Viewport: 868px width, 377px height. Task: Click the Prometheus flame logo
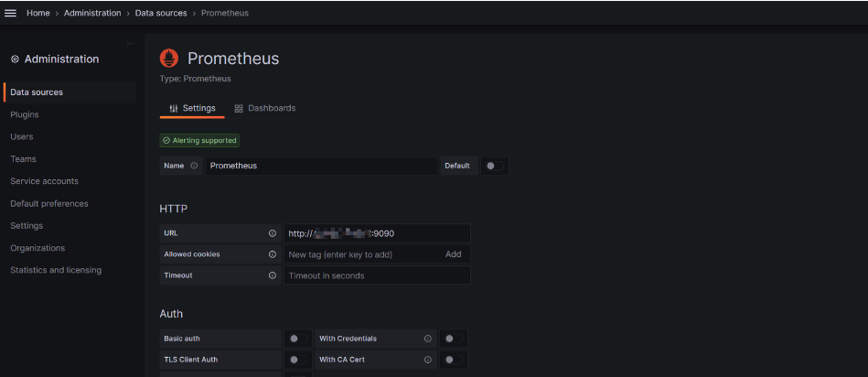[x=169, y=59]
